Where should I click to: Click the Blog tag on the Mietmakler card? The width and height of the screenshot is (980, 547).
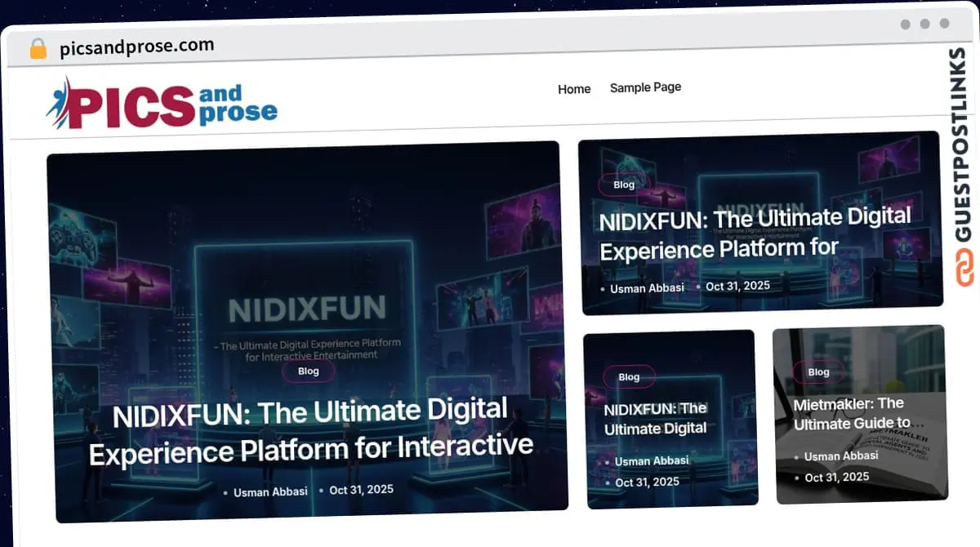point(818,371)
